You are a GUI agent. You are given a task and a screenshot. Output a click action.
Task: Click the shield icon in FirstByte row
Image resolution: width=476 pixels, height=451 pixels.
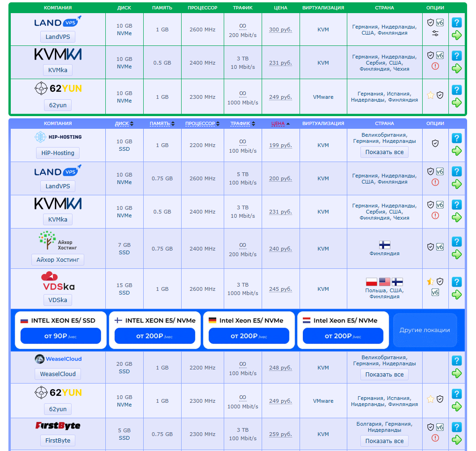tap(430, 427)
